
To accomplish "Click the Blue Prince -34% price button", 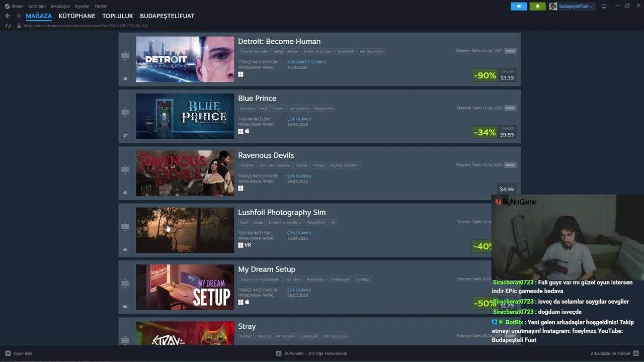I will click(494, 132).
